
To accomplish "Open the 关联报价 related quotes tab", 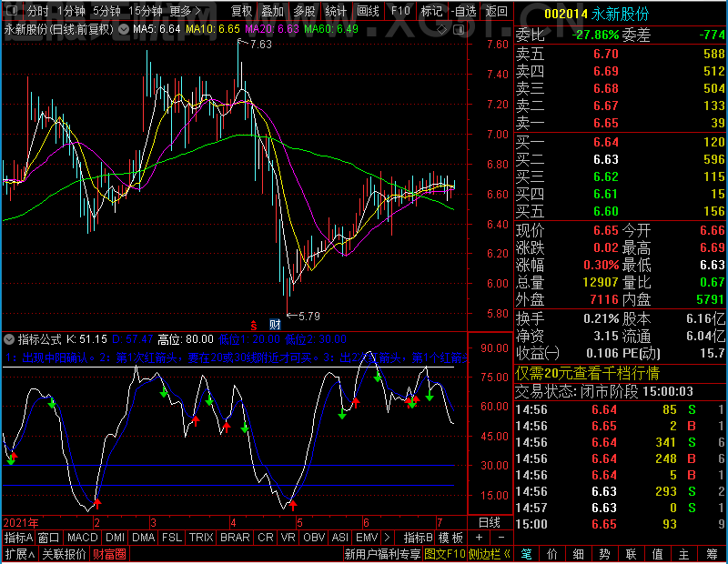I will pyautogui.click(x=64, y=554).
